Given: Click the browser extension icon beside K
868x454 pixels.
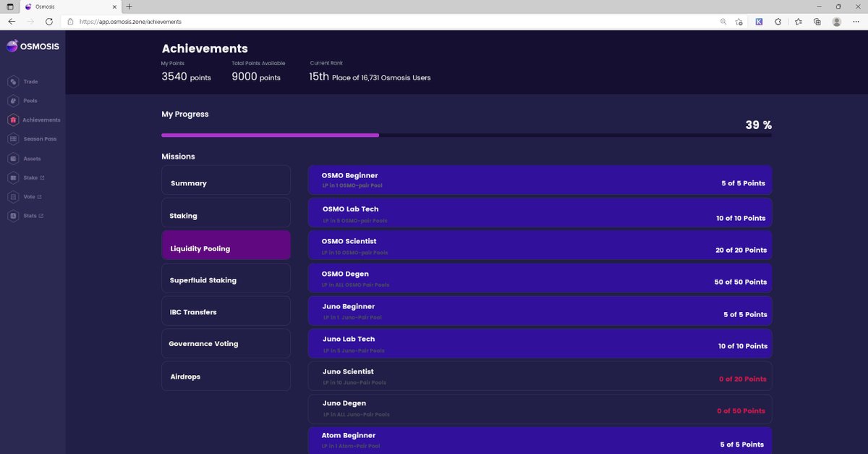Looking at the screenshot, I should [778, 22].
